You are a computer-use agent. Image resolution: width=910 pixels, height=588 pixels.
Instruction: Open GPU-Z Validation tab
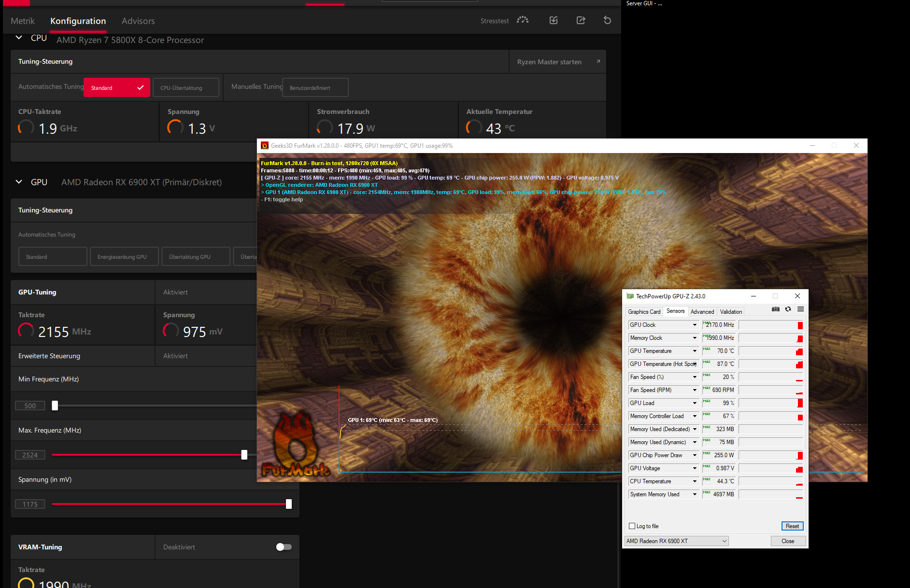(731, 311)
